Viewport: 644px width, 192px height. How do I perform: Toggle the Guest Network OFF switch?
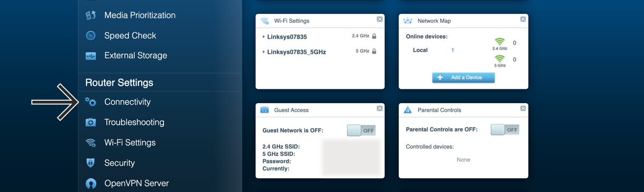361,130
